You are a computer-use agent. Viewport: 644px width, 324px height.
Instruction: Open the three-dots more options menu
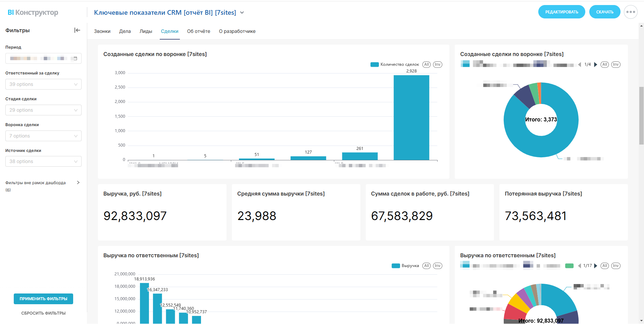coord(630,12)
